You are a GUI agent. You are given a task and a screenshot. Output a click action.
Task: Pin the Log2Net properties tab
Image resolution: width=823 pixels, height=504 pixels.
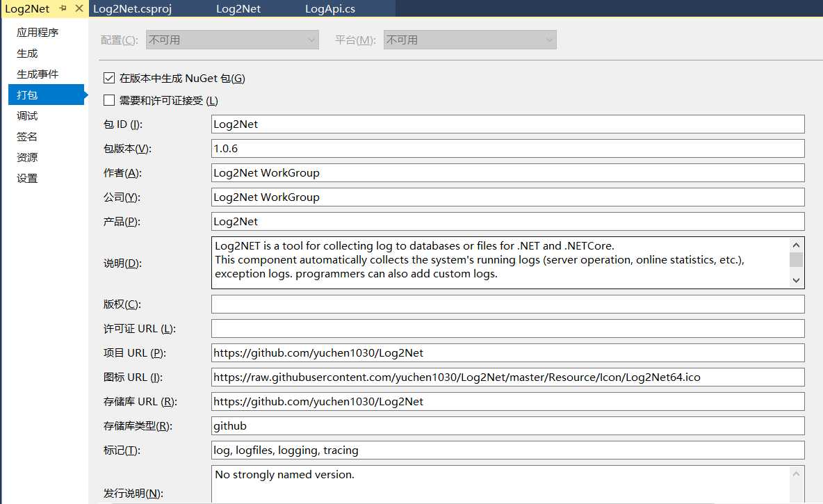click(x=63, y=8)
